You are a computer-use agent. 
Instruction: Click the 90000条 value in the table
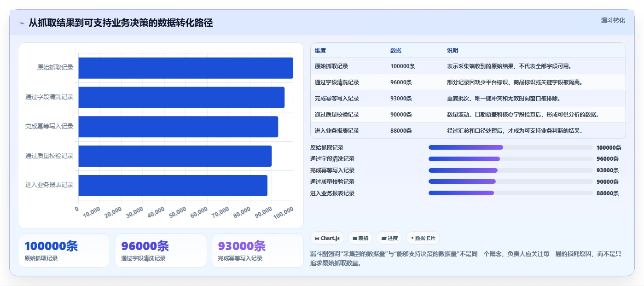point(401,115)
